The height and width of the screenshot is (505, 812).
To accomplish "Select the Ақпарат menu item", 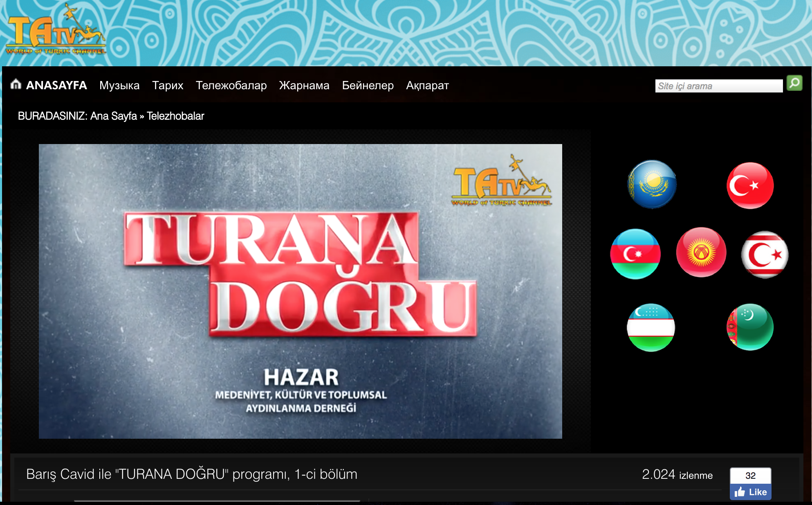I will coord(427,85).
